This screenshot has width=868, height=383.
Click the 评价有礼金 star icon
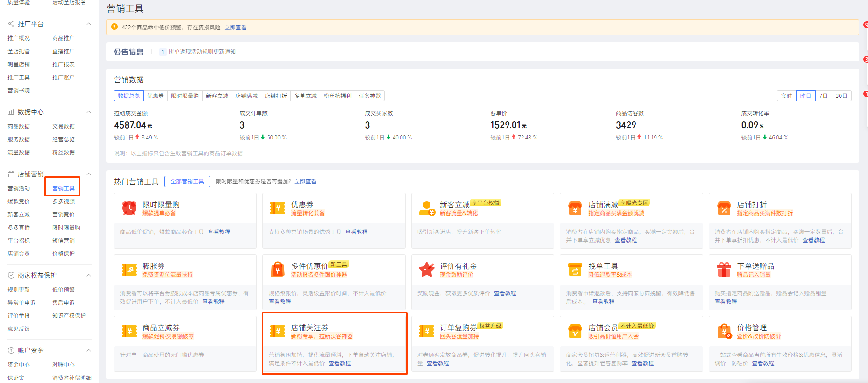tap(427, 270)
